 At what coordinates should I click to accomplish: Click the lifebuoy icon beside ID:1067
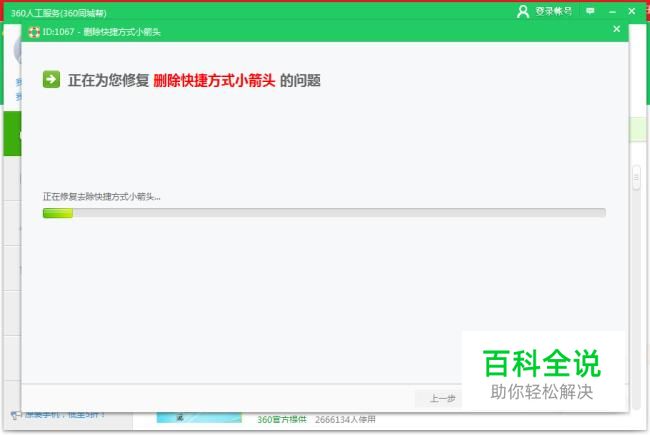pos(34,32)
